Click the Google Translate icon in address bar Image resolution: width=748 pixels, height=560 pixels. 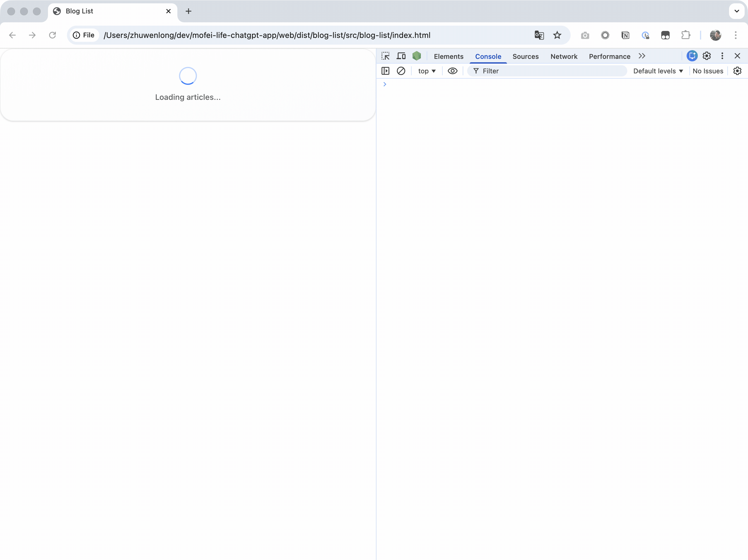click(539, 35)
